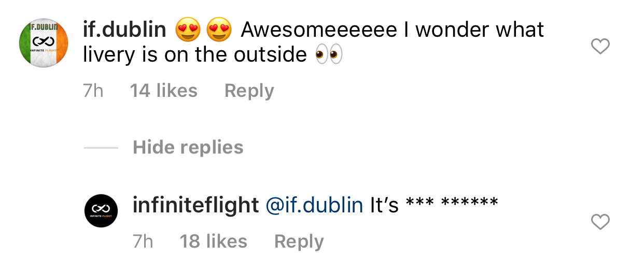Viewport: 644px width, 273px height.
Task: Click the eyes emoji after 'outside'
Action: pos(329,54)
